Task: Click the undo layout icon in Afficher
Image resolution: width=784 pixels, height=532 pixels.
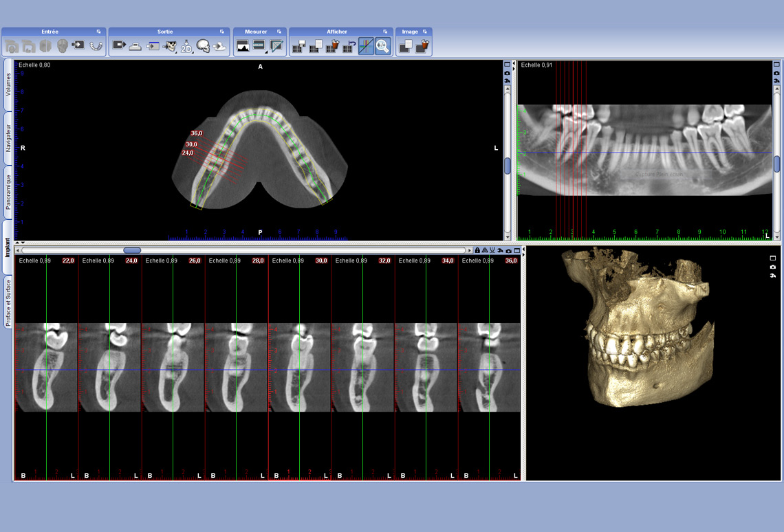Action: click(x=349, y=46)
